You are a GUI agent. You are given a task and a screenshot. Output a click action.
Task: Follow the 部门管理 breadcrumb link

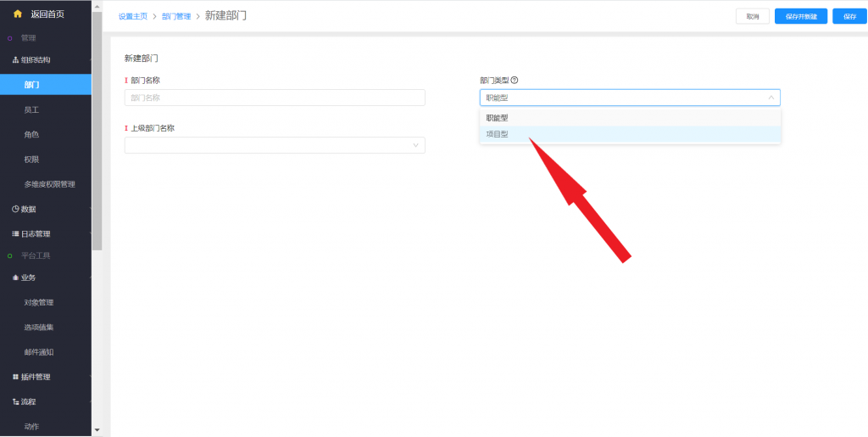pos(176,16)
